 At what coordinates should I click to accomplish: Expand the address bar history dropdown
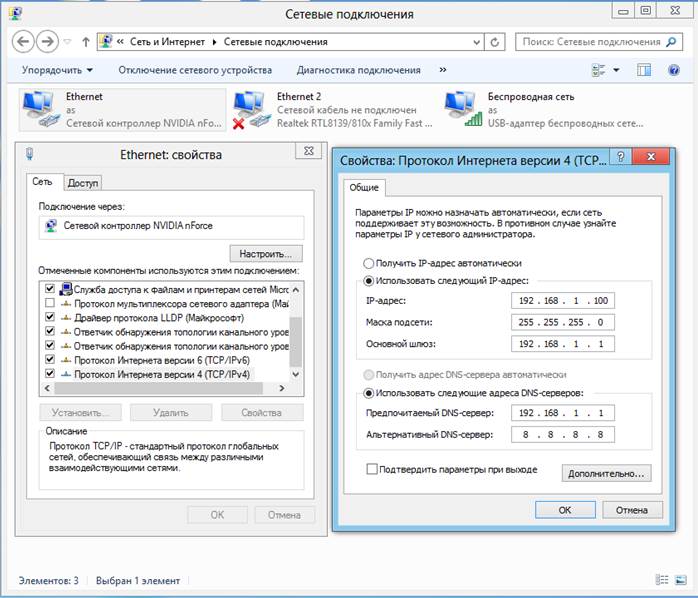pos(476,42)
